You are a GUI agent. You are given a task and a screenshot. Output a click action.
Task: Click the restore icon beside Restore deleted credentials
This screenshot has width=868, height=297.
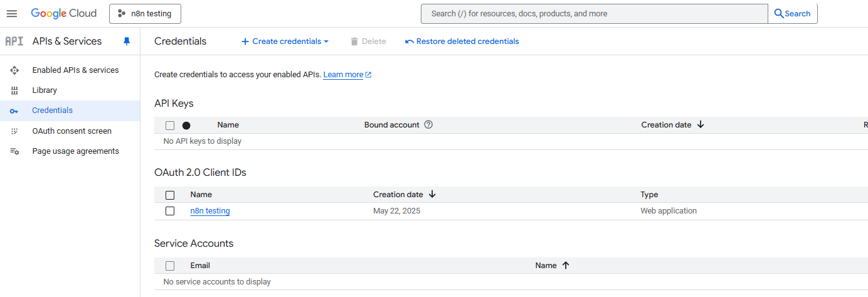point(410,41)
